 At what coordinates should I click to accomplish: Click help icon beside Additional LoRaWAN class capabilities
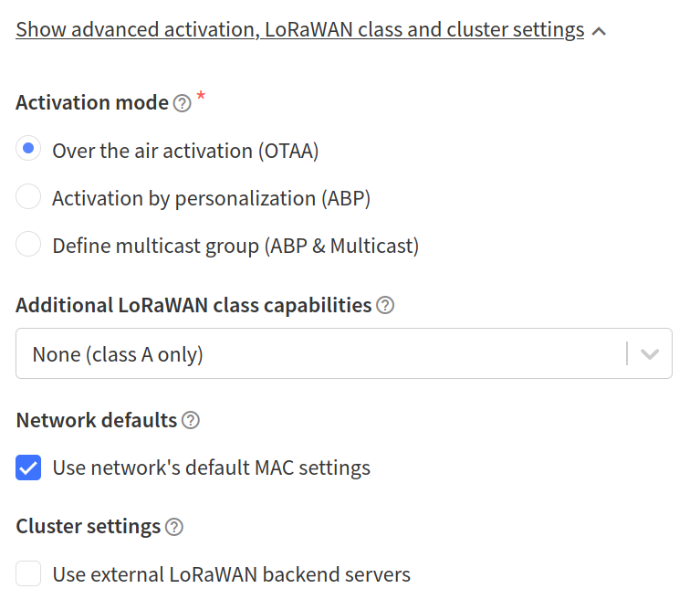pyautogui.click(x=385, y=306)
